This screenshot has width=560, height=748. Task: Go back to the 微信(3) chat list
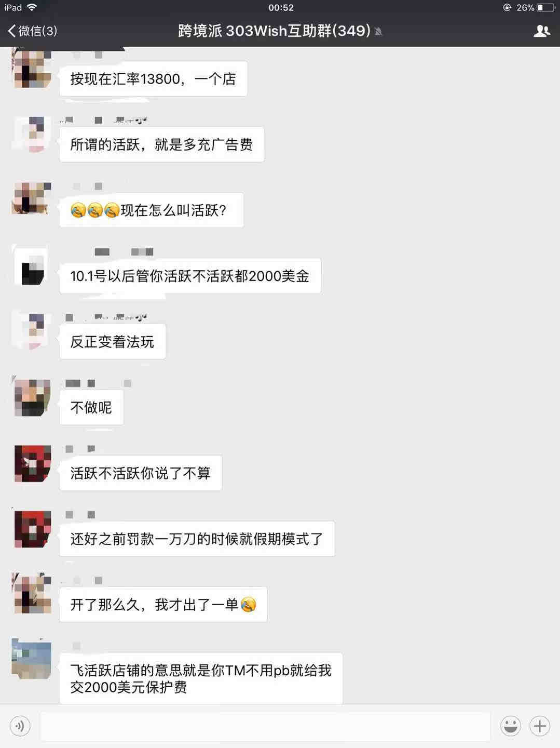coord(32,31)
